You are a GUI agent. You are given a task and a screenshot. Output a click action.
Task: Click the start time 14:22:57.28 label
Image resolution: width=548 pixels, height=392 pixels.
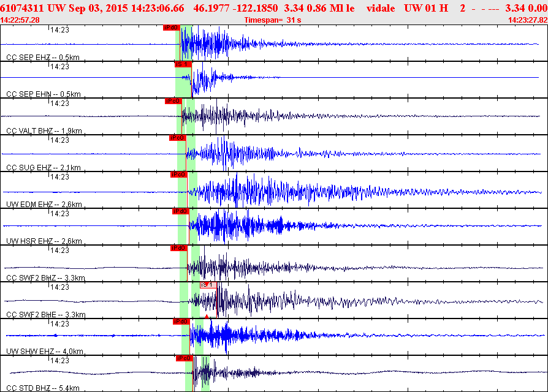pyautogui.click(x=20, y=20)
